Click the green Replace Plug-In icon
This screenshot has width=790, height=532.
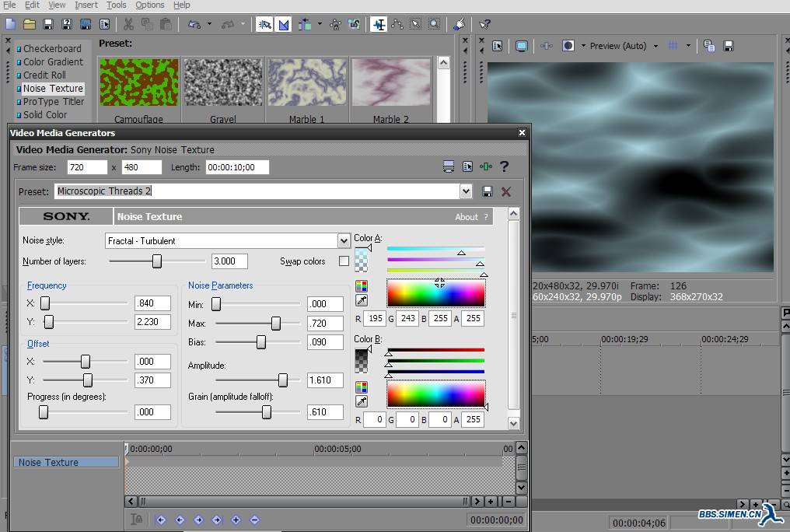(486, 166)
